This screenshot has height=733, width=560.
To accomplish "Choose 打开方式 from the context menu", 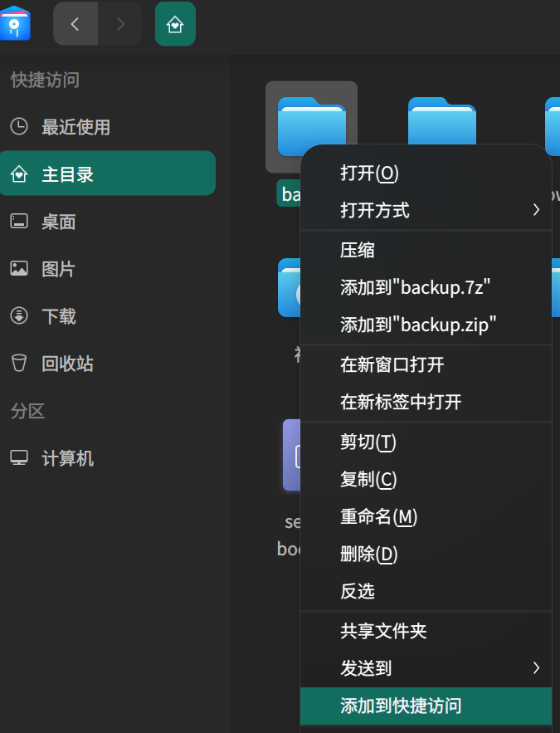I will tap(426, 210).
